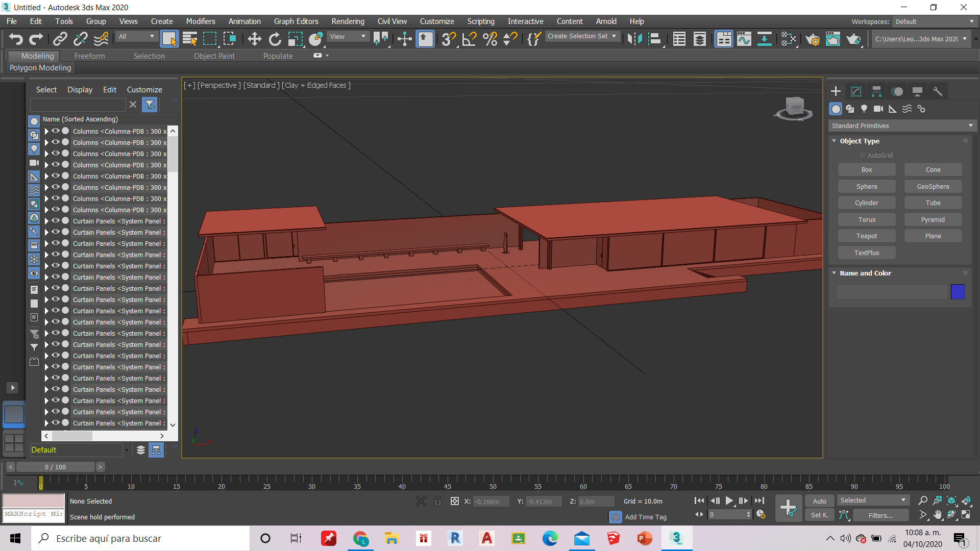The image size is (980, 551).
Task: Open Time Configuration icon
Action: pyautogui.click(x=761, y=515)
